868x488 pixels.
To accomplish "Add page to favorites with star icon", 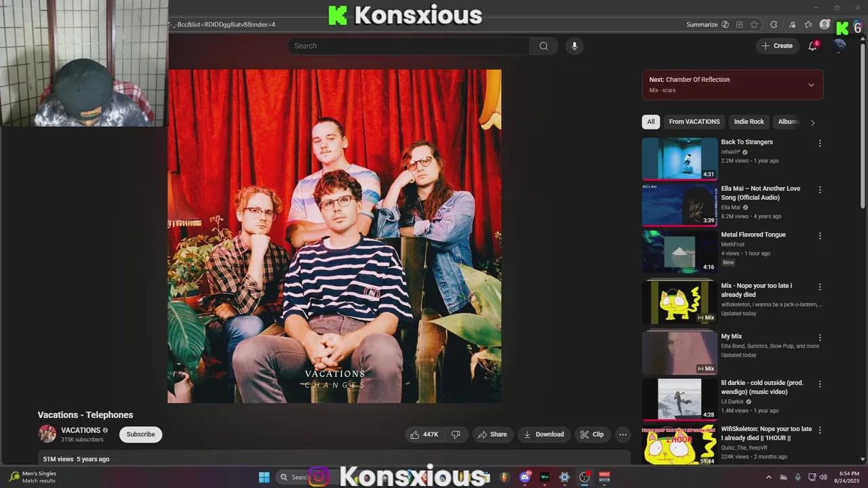I will [754, 24].
